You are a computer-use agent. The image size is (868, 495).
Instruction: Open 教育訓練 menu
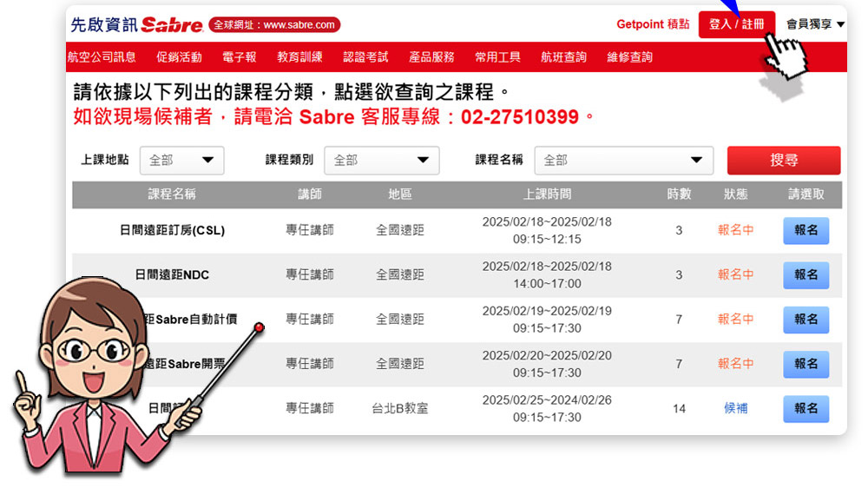[299, 57]
